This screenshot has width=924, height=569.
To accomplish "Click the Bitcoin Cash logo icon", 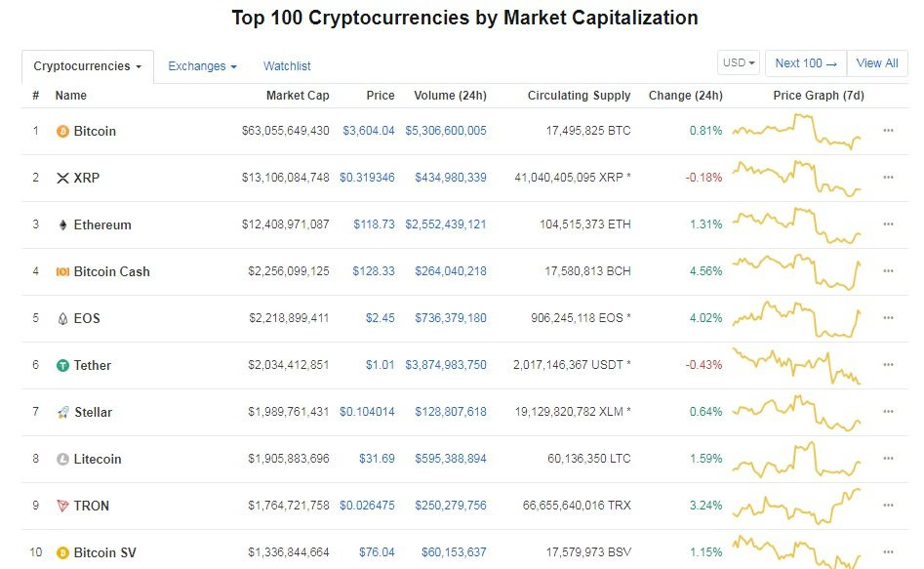I will [x=62, y=271].
